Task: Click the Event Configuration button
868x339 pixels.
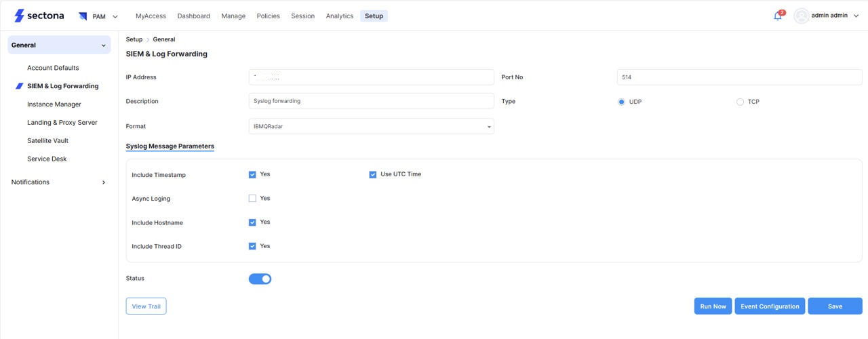Action: (x=770, y=306)
